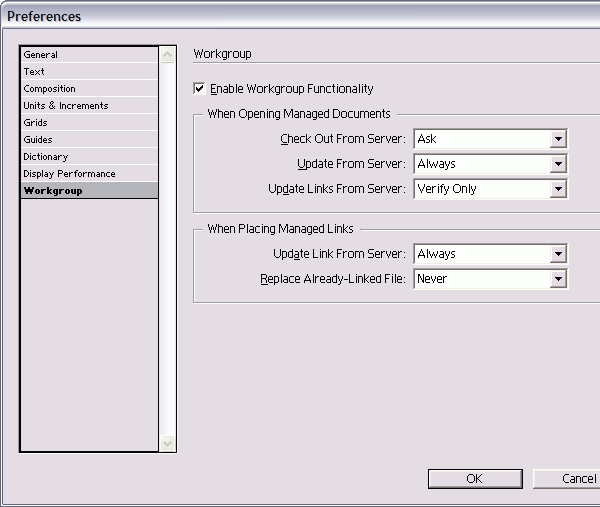Open Update Link From Server dropdown
This screenshot has height=507, width=600.
tap(490, 254)
